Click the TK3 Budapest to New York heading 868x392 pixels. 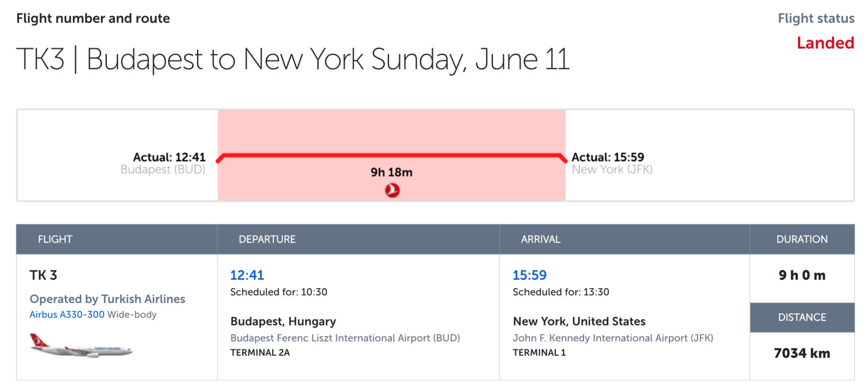[292, 59]
